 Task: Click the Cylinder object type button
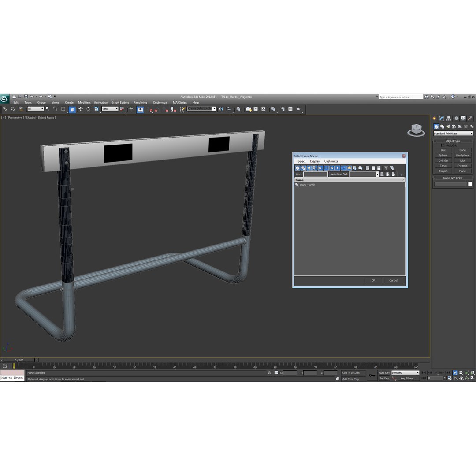(443, 160)
